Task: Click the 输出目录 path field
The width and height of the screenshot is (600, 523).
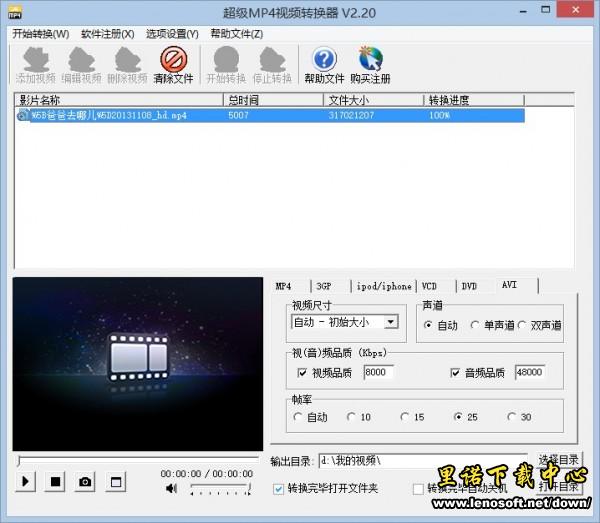Action: click(423, 461)
